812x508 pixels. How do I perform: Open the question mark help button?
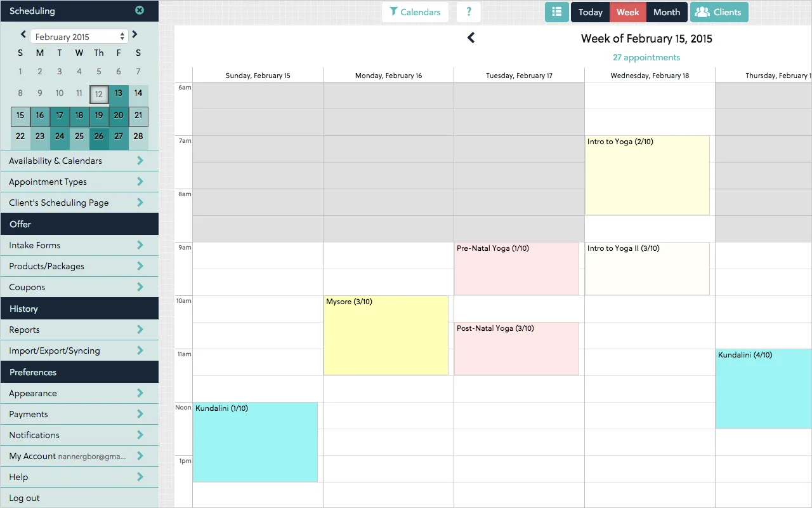click(469, 12)
